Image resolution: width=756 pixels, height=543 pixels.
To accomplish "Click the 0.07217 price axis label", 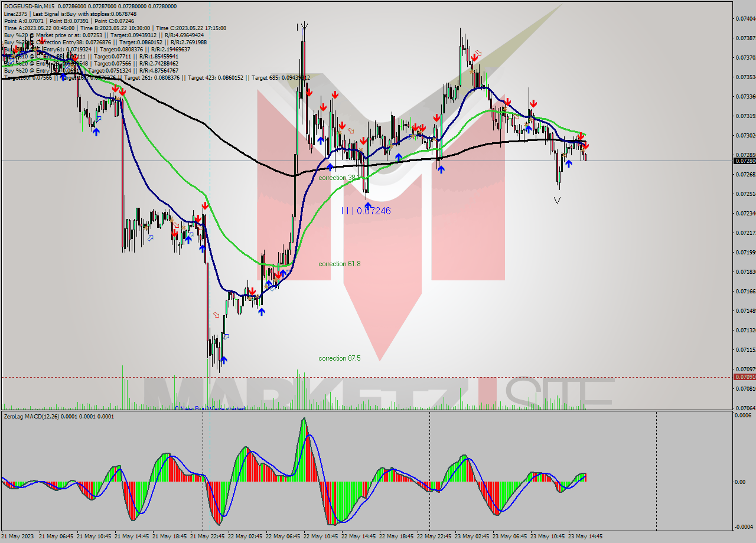I will pyautogui.click(x=745, y=233).
